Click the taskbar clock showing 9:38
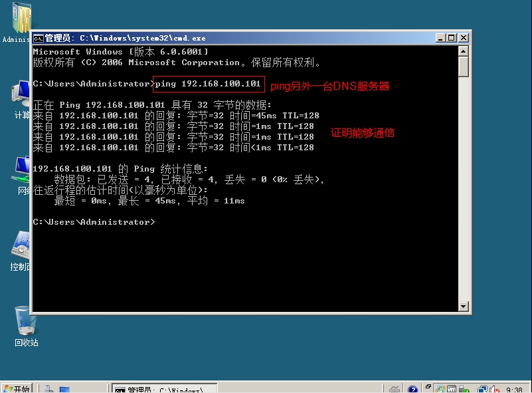This screenshot has height=393, width=532. pyautogui.click(x=514, y=390)
